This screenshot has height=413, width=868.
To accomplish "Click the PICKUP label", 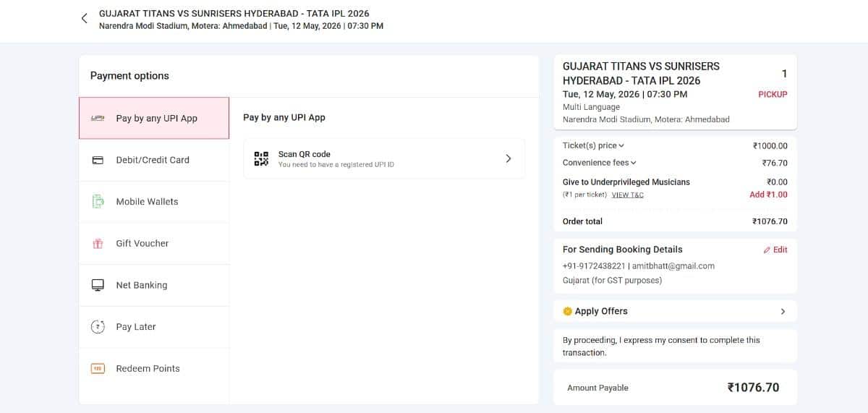I will [773, 94].
